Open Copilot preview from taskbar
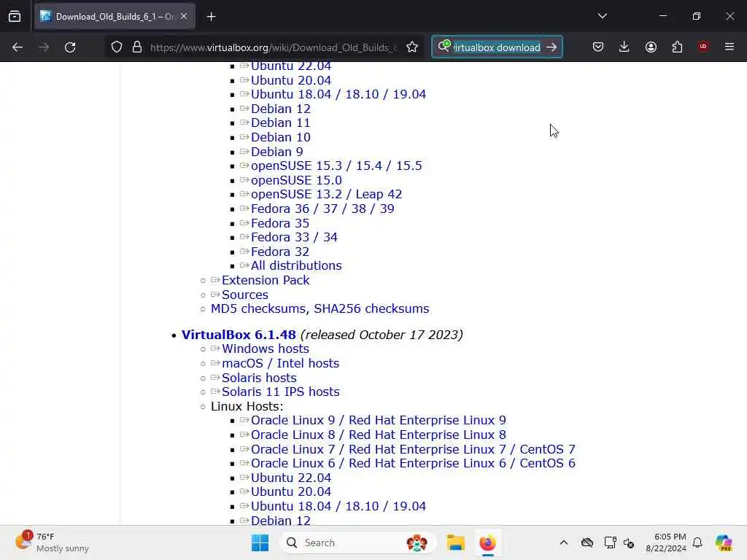This screenshot has height=560, width=747. [724, 542]
